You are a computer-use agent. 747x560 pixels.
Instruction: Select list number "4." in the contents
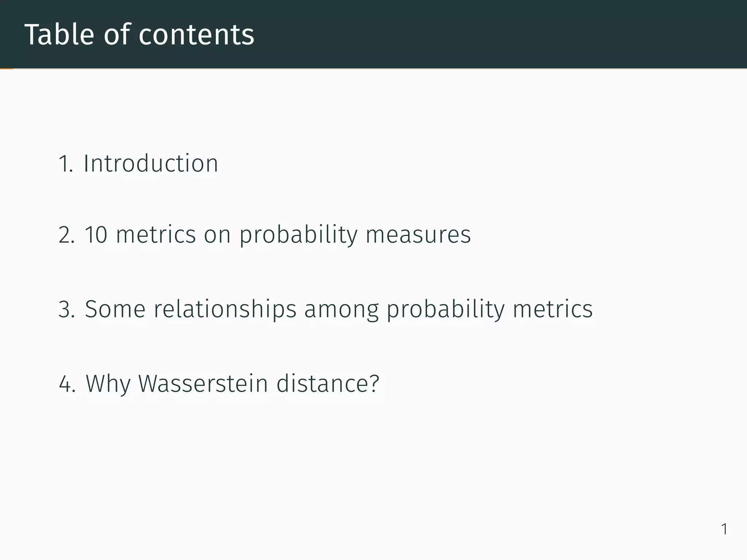67,384
